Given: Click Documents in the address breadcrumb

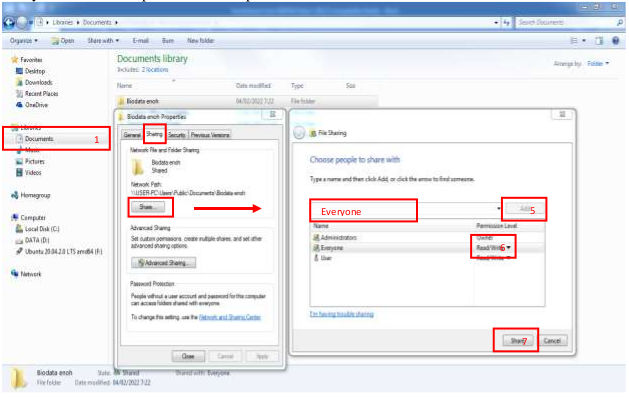Looking at the screenshot, I should click(97, 22).
